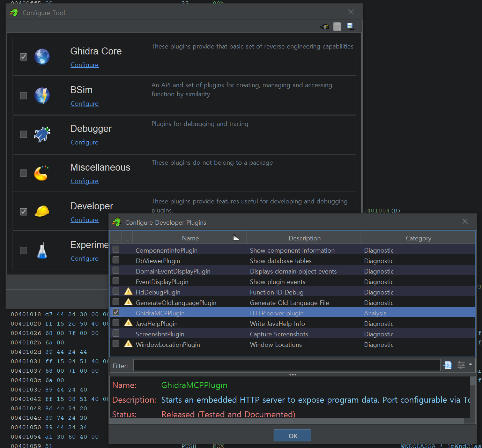This screenshot has height=448, width=482.
Task: Click address 00401018 in the background listing
Action: coord(26,314)
